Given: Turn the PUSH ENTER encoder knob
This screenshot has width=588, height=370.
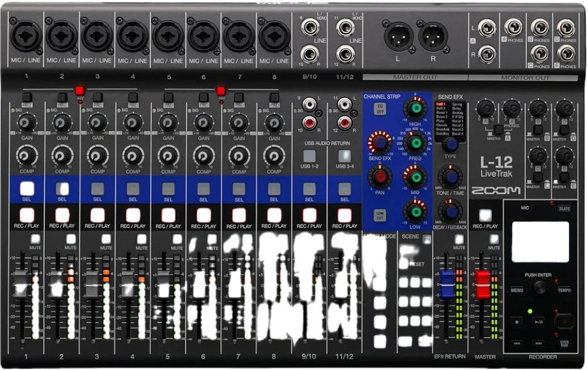Looking at the screenshot, I should tap(539, 287).
